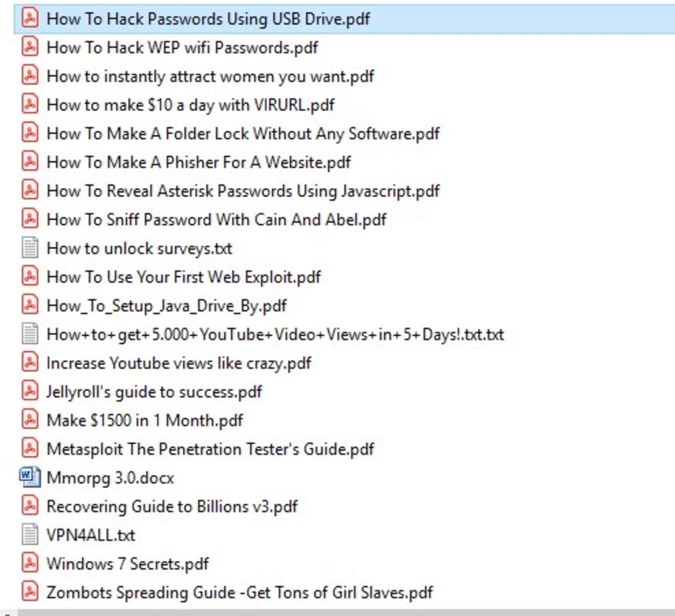Click the Word document icon for Mmorpg 3.0
The image size is (675, 616).
(x=30, y=477)
